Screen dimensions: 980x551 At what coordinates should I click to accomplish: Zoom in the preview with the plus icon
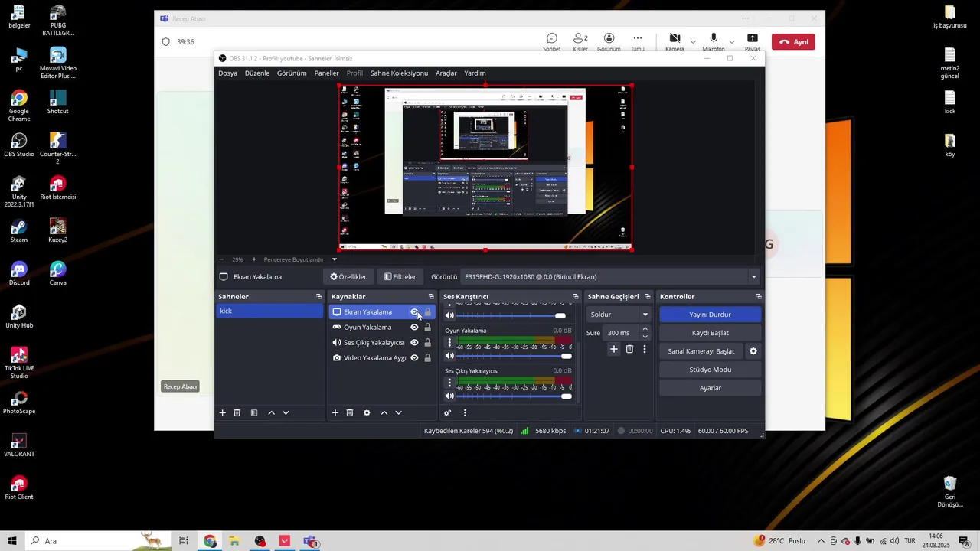tap(254, 259)
